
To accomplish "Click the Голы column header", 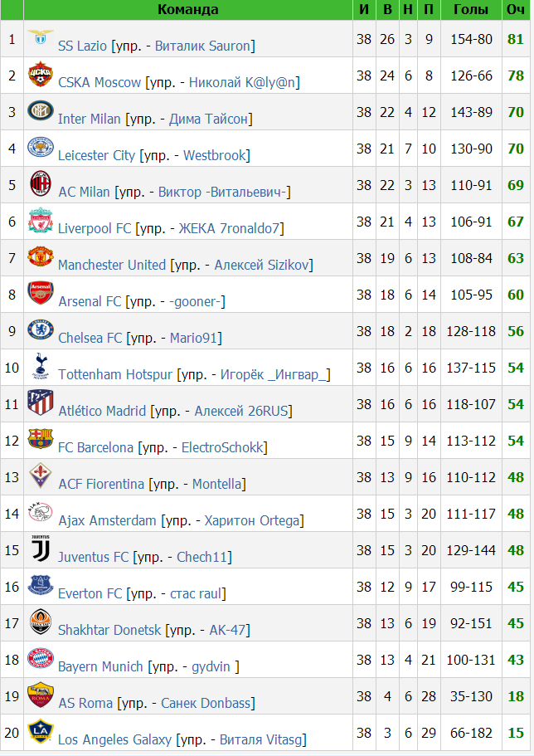I will tap(471, 10).
